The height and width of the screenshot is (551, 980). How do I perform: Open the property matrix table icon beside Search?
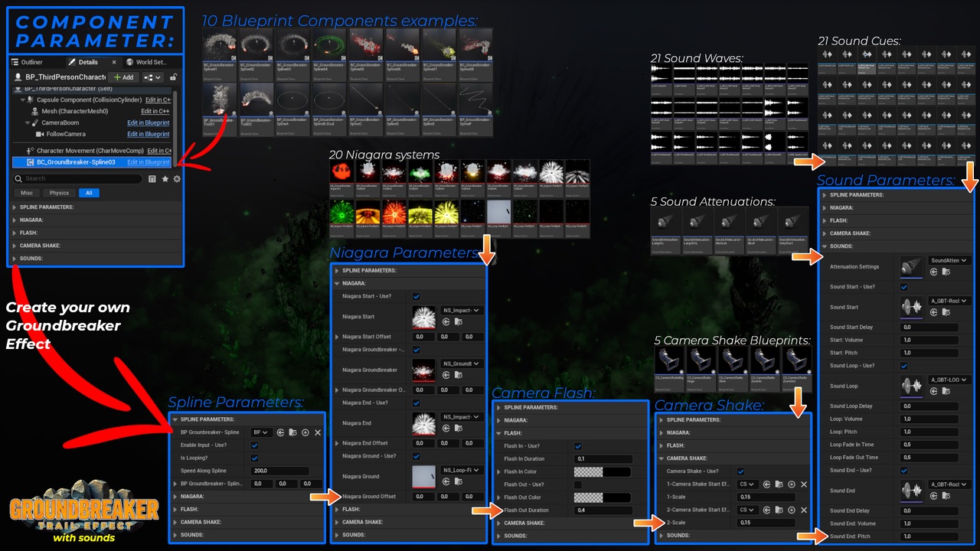(x=152, y=179)
